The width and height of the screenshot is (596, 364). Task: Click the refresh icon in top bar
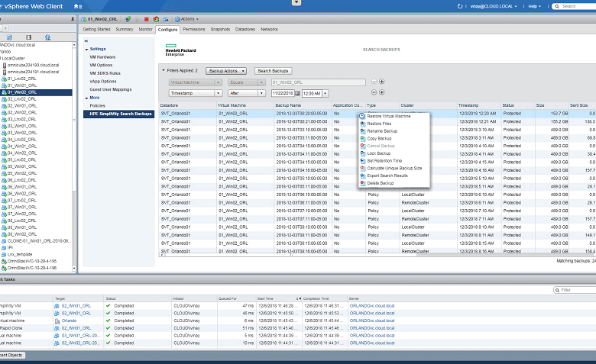(x=460, y=6)
